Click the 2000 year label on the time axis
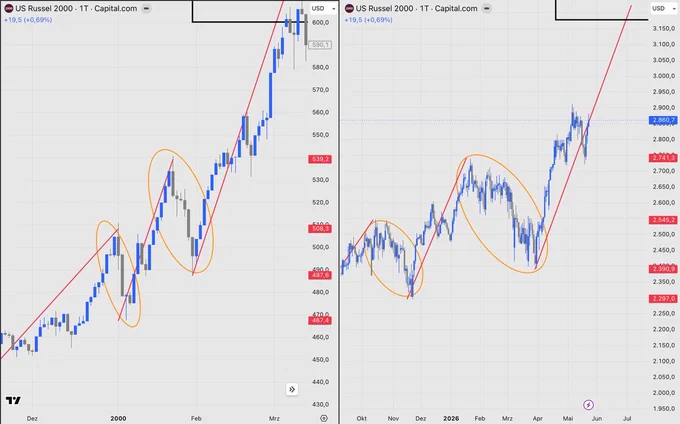The height and width of the screenshot is (424, 680). click(118, 418)
